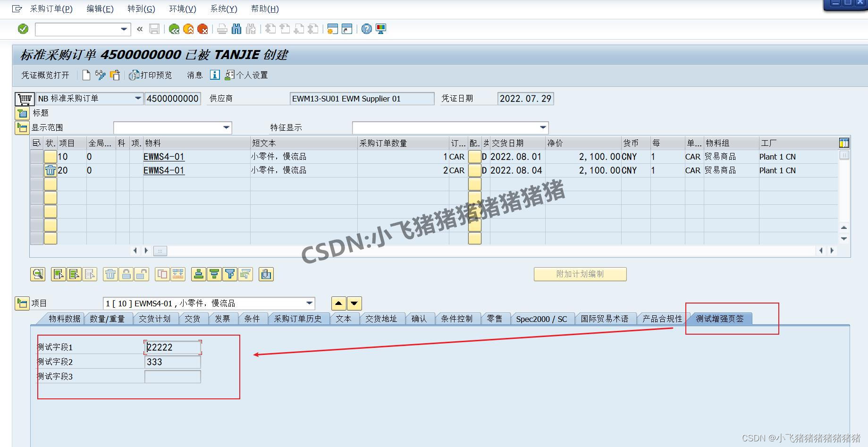Click into the 测试字段1 input field
Screen dimensions: 868x447
tap(173, 347)
